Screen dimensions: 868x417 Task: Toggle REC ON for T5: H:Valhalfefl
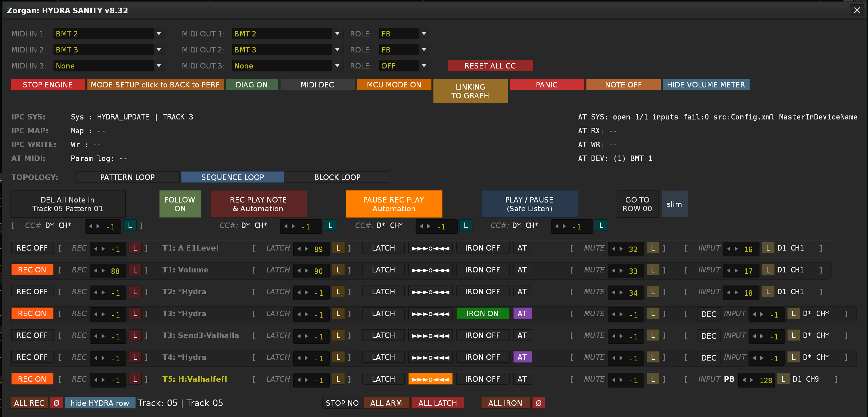click(32, 379)
